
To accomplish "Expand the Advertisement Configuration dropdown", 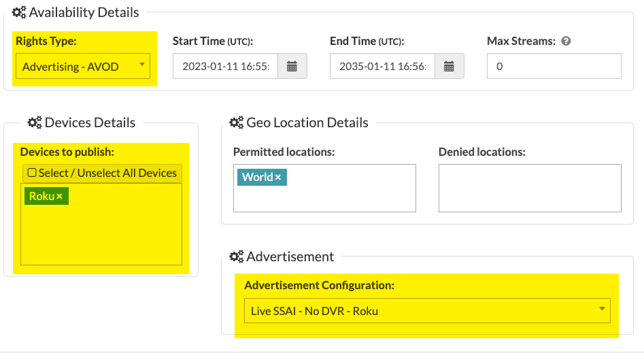I will click(x=427, y=311).
